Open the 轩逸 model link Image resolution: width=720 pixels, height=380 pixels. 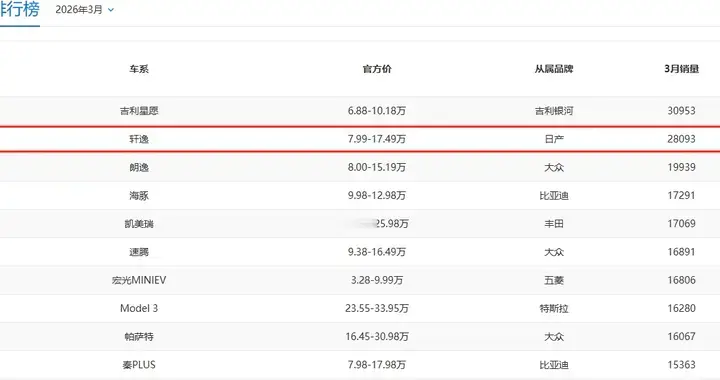(139, 139)
